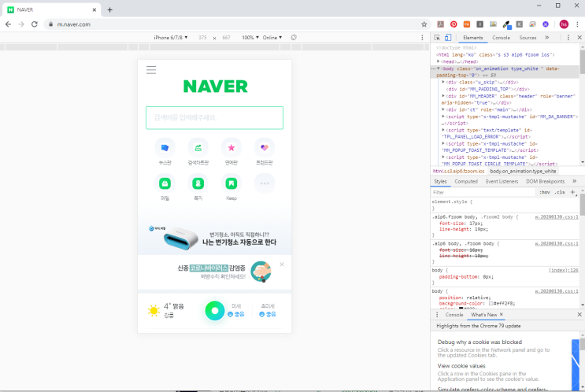
Task: Open the 검색차트판 chart shortcut icon
Action: [198, 148]
